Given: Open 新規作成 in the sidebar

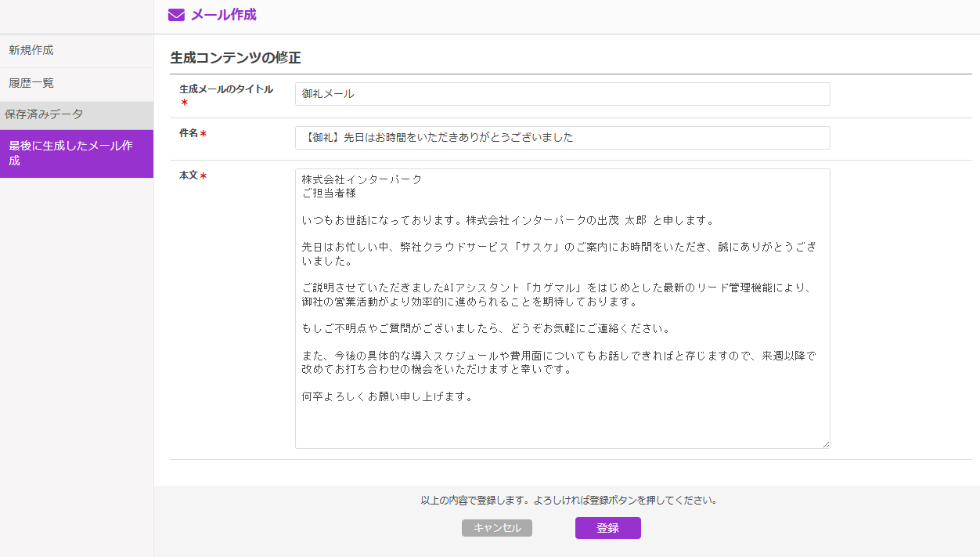Looking at the screenshot, I should point(31,50).
